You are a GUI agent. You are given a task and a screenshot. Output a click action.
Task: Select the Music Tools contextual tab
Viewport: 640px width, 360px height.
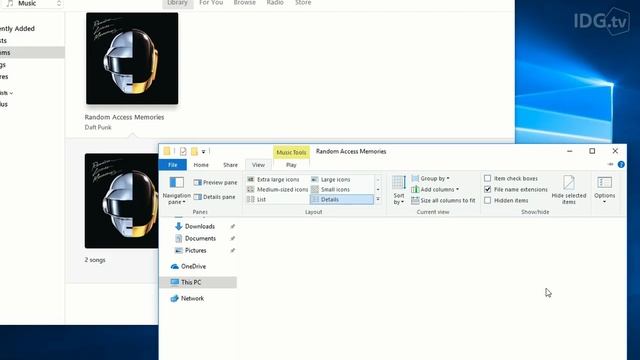click(291, 152)
